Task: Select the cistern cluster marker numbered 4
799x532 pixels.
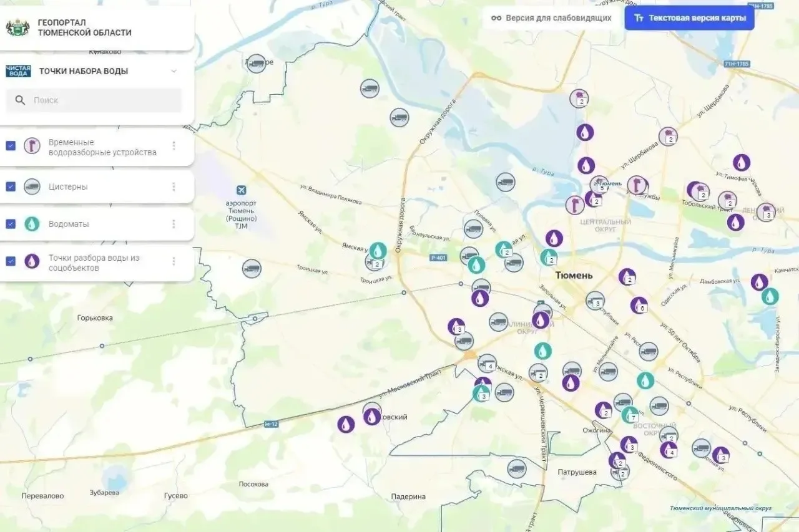Action: (488, 364)
